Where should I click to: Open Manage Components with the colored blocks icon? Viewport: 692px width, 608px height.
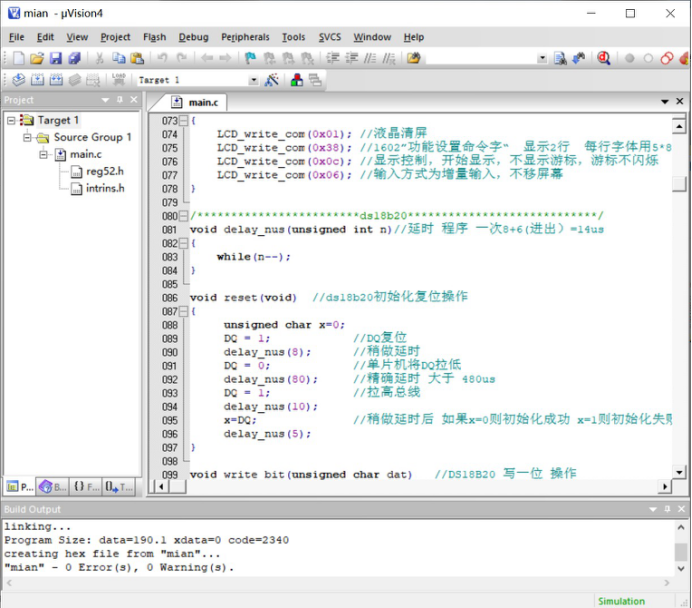click(297, 80)
